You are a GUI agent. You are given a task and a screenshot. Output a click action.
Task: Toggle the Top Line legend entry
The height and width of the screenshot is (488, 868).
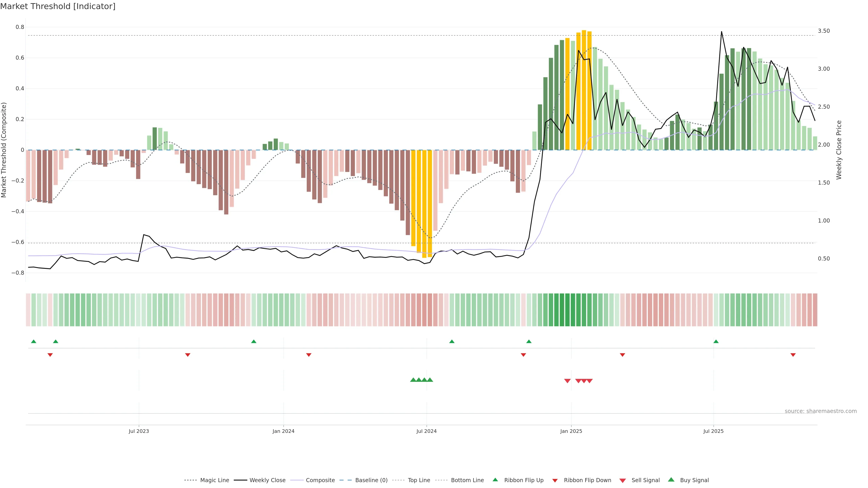pos(419,480)
